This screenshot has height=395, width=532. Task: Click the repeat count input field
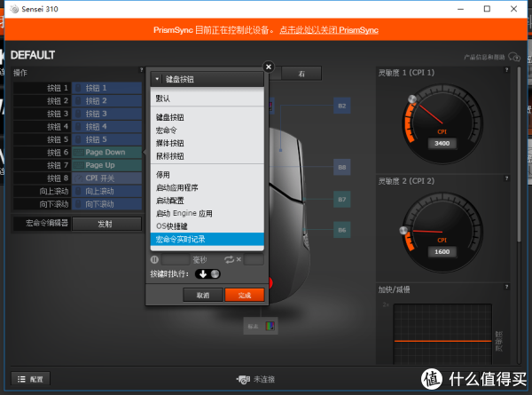254,260
